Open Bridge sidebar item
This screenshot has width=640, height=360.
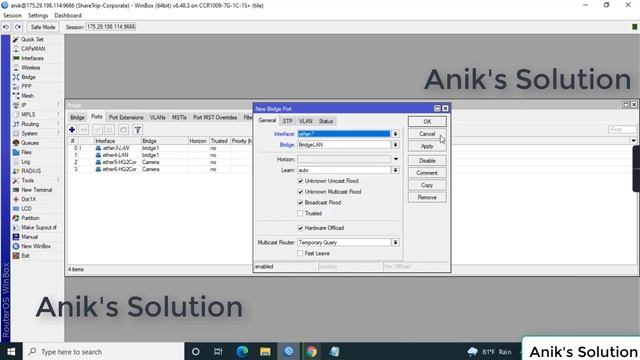[28, 77]
